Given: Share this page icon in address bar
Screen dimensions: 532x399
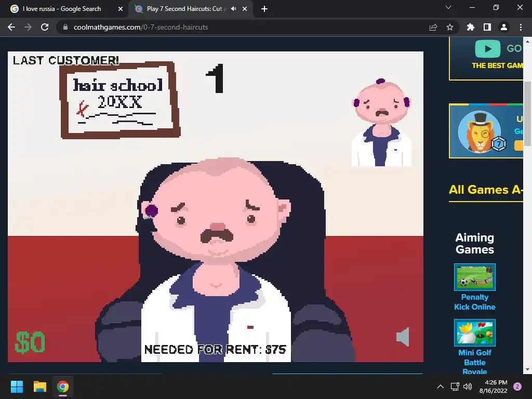Looking at the screenshot, I should tap(433, 27).
